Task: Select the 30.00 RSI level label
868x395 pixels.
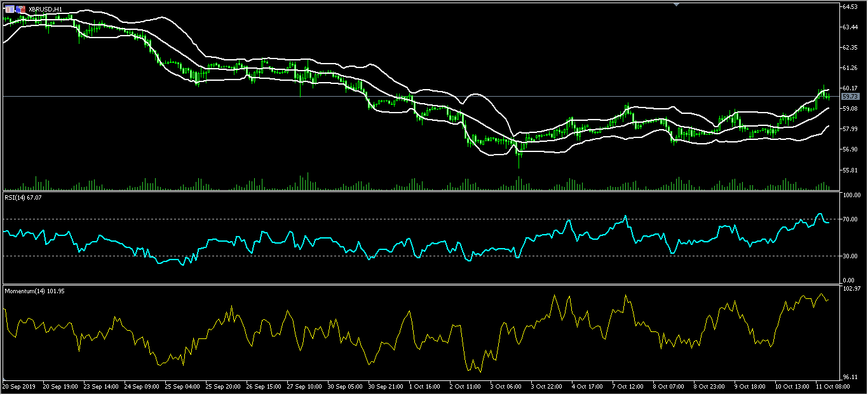Action: point(850,256)
